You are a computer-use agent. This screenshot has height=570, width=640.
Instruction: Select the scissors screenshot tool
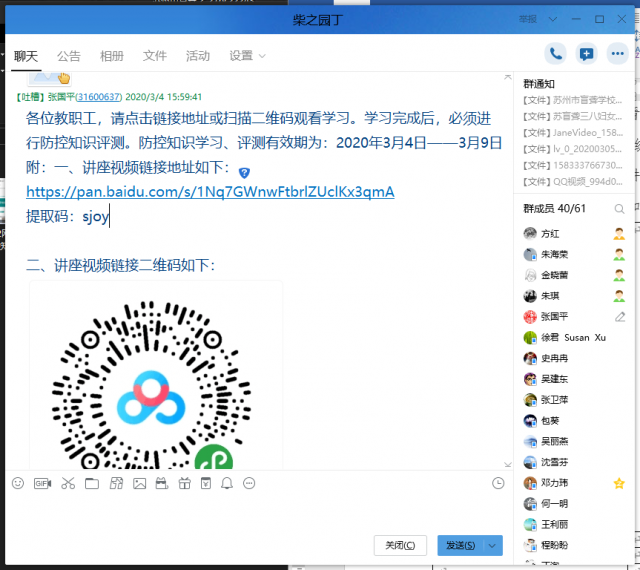(x=68, y=483)
